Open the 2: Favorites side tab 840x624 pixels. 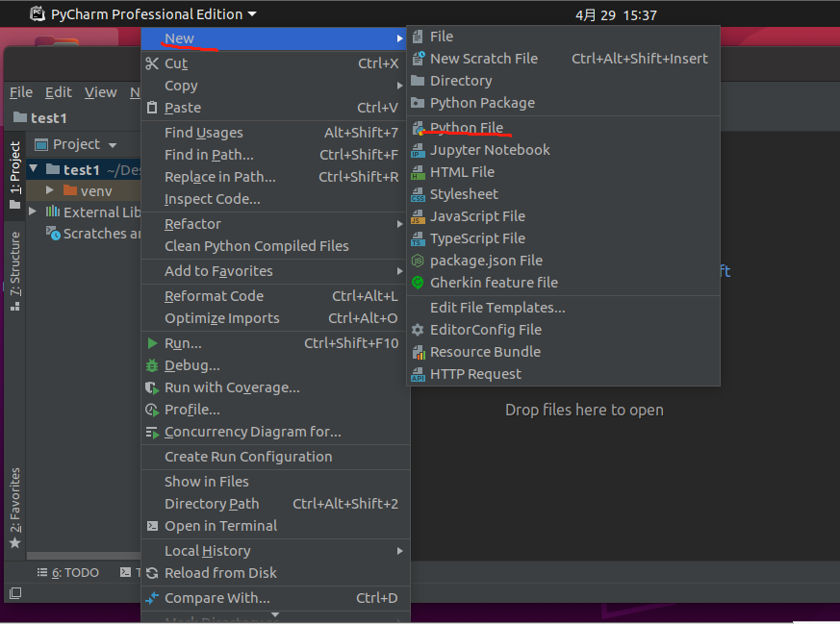(x=15, y=509)
